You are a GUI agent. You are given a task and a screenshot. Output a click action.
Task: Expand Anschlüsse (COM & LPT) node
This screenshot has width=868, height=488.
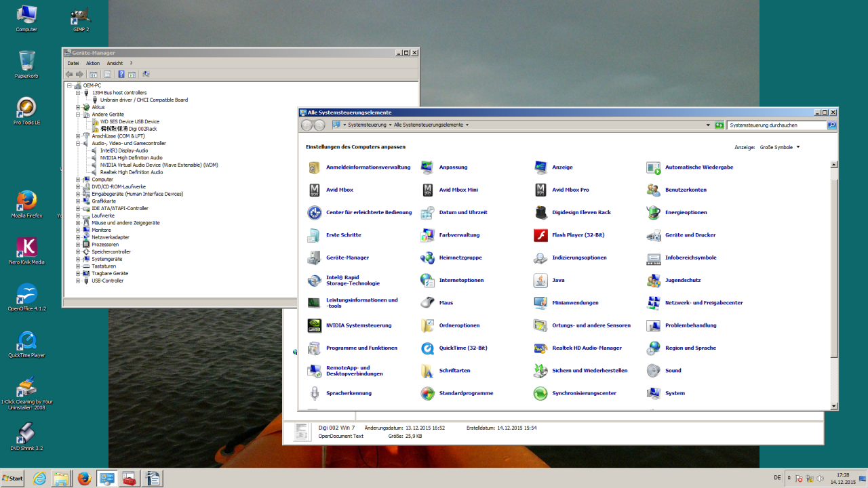(78, 136)
